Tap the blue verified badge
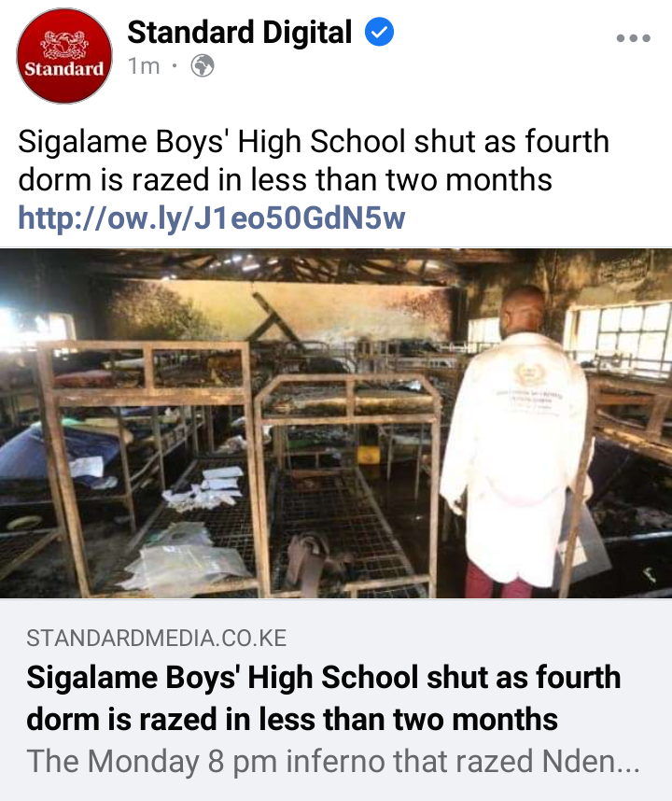This screenshot has width=672, height=801. click(x=380, y=32)
